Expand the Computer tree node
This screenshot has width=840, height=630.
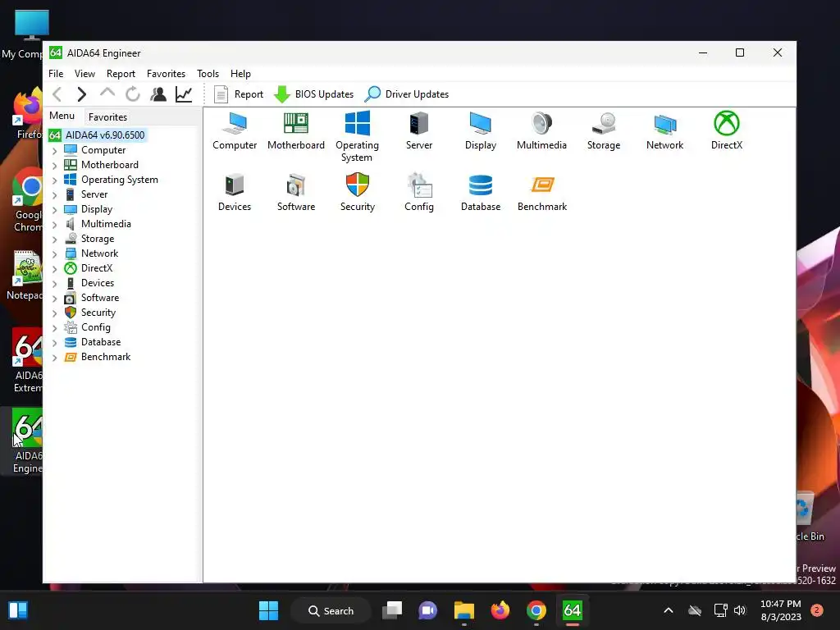tap(55, 151)
